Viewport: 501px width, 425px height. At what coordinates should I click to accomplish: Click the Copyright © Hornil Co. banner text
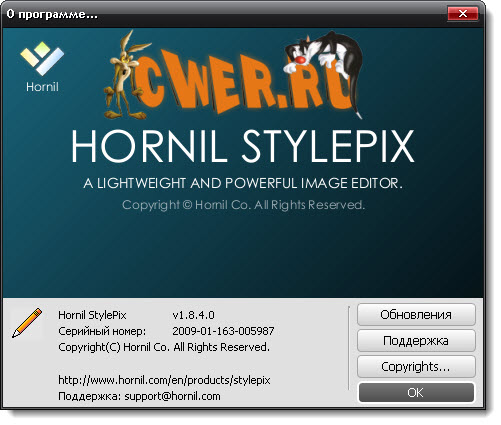(243, 205)
